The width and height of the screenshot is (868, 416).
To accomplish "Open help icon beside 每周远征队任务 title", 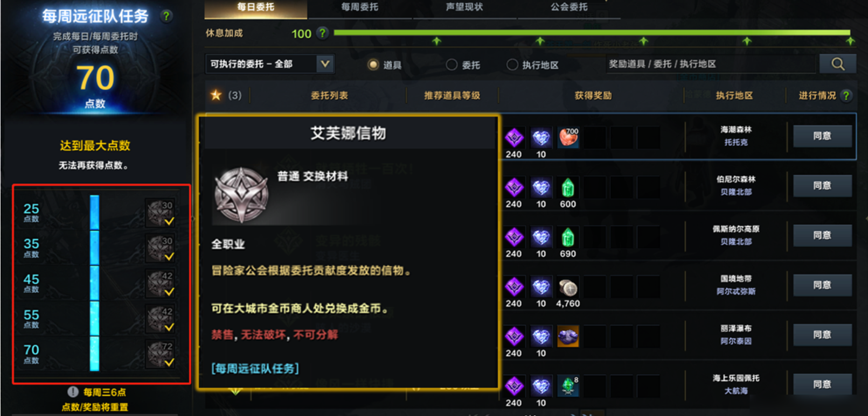I will click(166, 16).
